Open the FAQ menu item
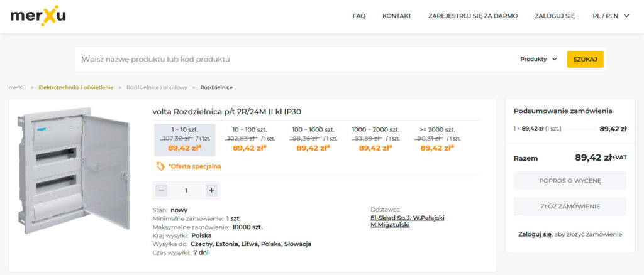Image resolution: width=644 pixels, height=275 pixels. (x=359, y=16)
